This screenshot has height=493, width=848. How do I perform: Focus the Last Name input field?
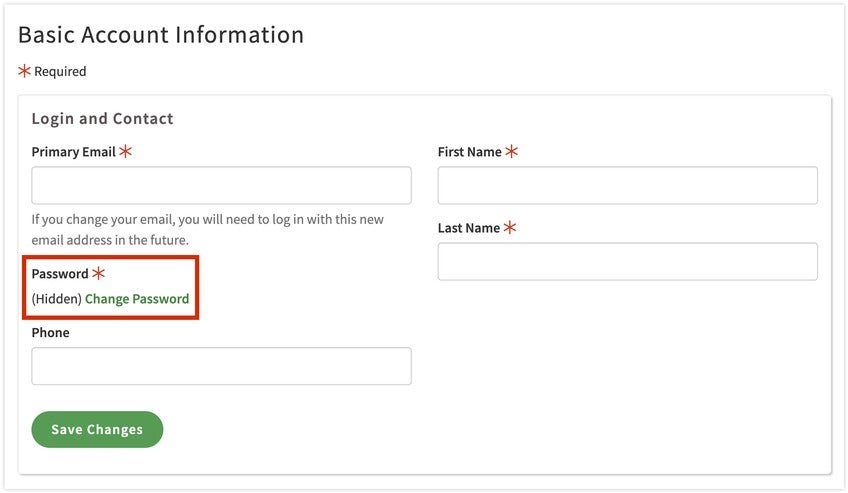click(627, 262)
